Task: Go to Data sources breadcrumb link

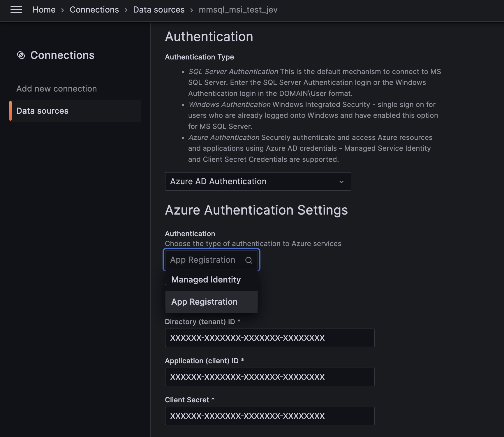Action: (x=158, y=10)
